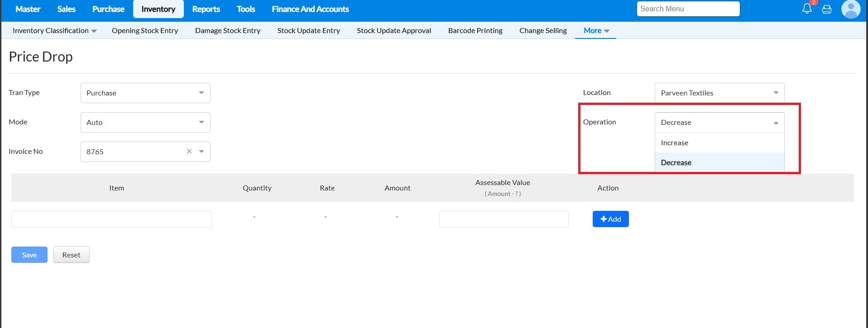Open the Invoice No dropdown arrow
Viewport: 868px width, 328px height.
click(201, 152)
